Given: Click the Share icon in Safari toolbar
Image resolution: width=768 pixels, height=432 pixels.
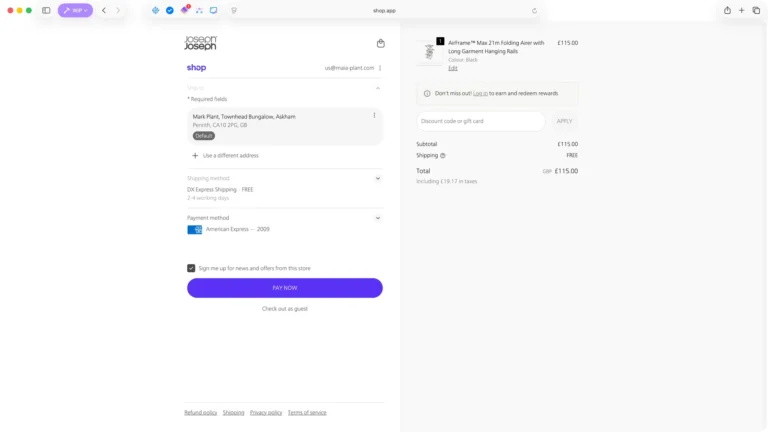Looking at the screenshot, I should click(x=727, y=10).
